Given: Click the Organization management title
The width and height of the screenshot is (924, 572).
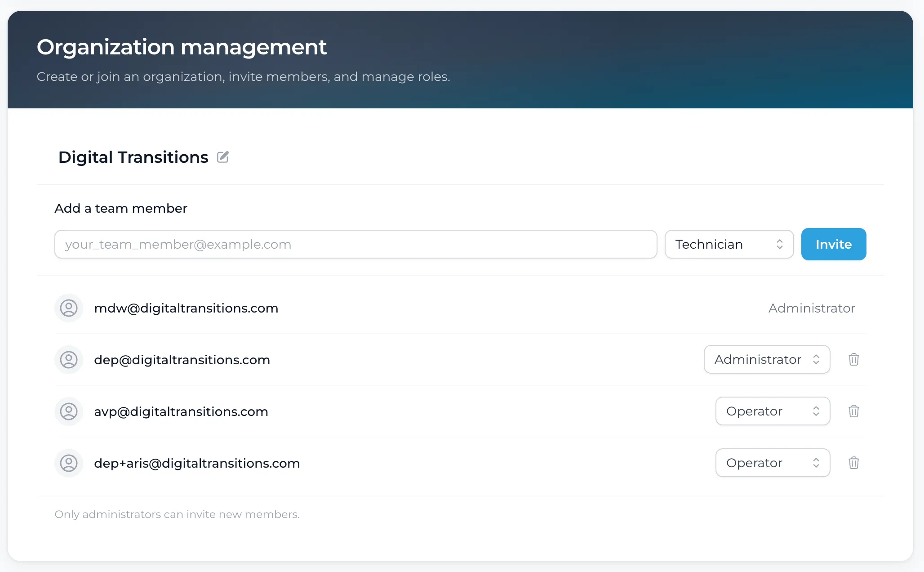Looking at the screenshot, I should click(x=182, y=47).
